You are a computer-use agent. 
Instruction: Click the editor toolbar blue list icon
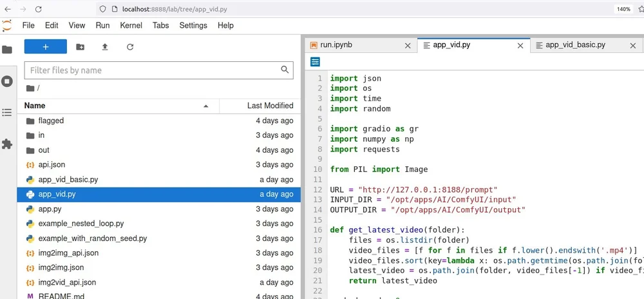315,62
